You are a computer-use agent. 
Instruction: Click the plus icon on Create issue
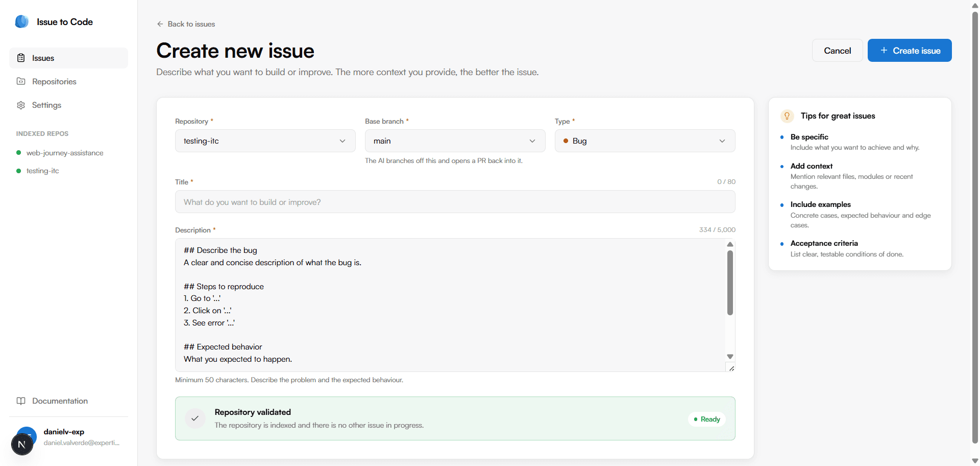[884, 50]
